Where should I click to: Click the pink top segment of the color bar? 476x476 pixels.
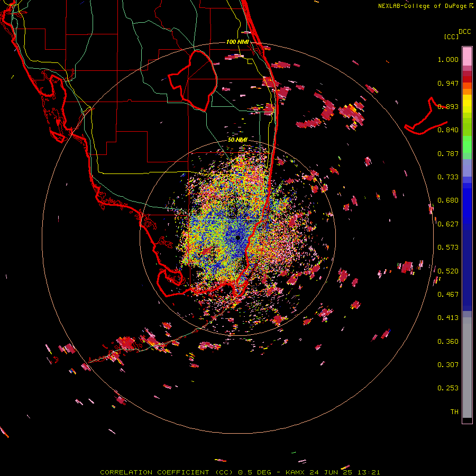tap(467, 57)
